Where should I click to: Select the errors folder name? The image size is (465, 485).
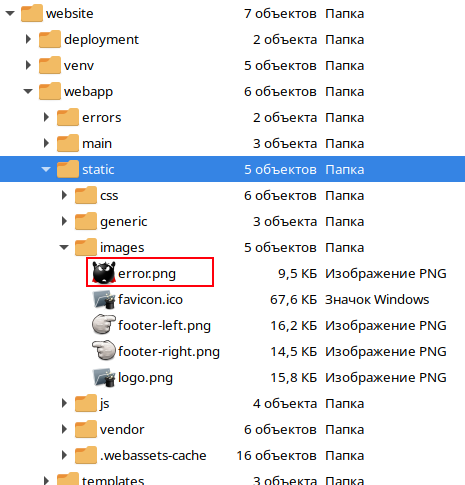tap(102, 118)
